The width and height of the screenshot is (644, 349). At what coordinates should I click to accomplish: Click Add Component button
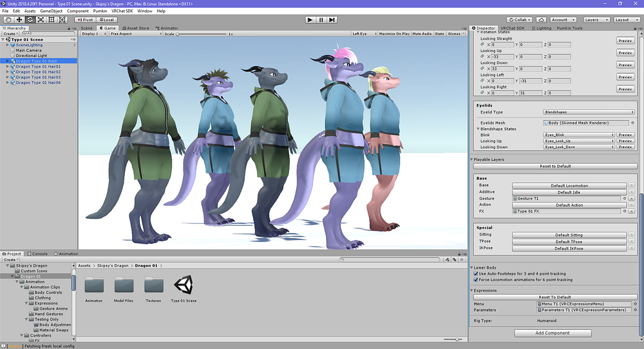coord(553,333)
